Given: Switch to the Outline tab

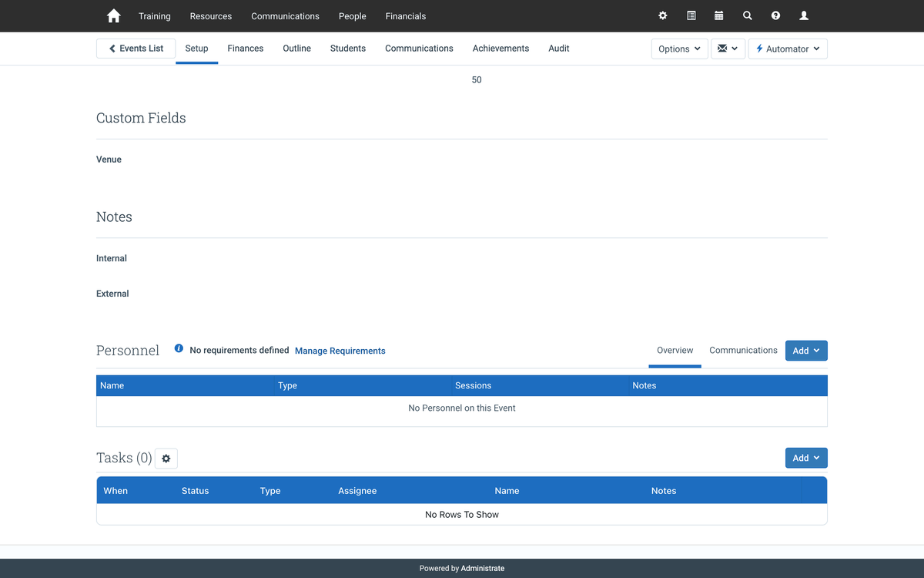Looking at the screenshot, I should point(296,49).
